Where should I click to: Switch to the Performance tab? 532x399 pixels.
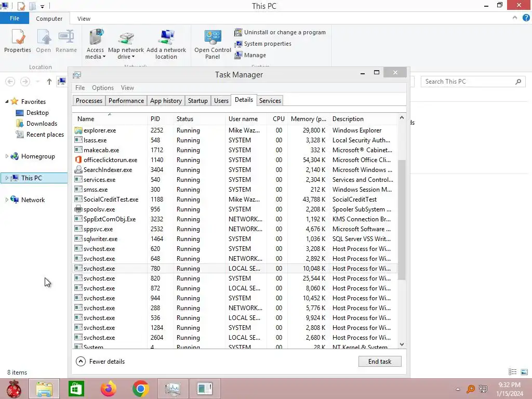126,101
